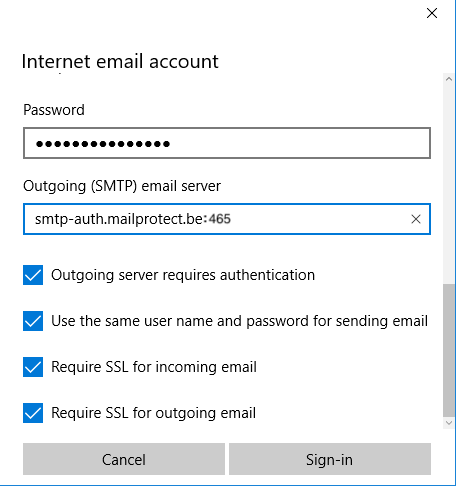Disable Require SSL for incoming email checkbox

pos(33,367)
